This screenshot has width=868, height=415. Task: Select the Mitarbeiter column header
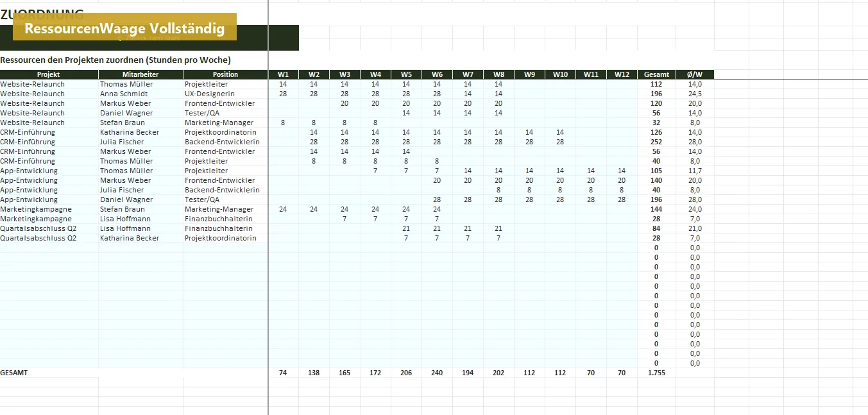tap(140, 74)
